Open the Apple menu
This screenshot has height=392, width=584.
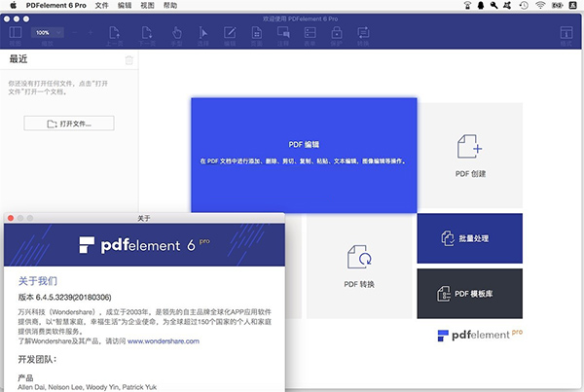point(13,5)
